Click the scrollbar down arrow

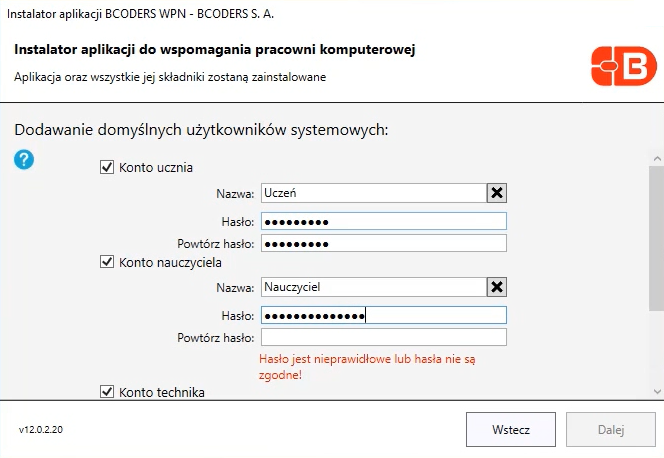657,392
